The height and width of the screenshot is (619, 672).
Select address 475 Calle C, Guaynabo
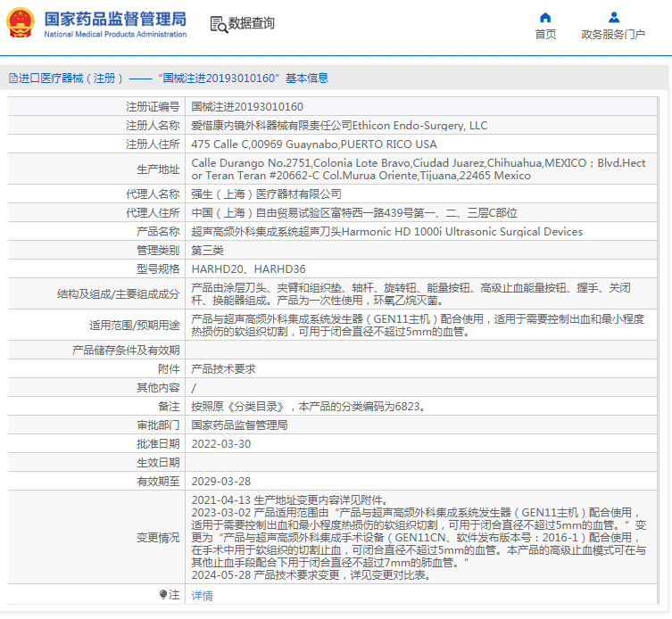[x=314, y=144]
